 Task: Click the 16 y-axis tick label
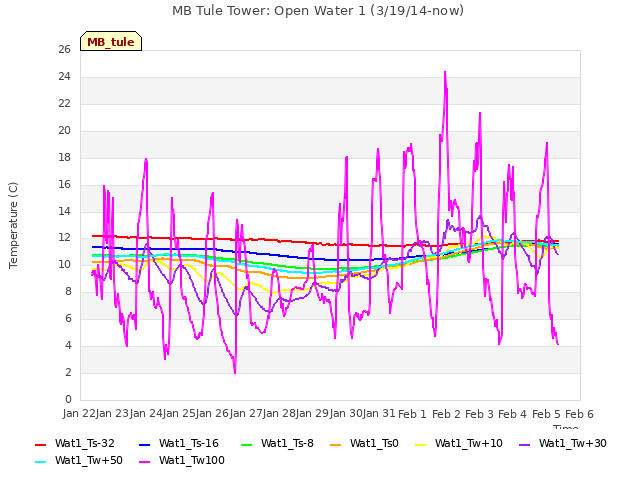tap(64, 184)
